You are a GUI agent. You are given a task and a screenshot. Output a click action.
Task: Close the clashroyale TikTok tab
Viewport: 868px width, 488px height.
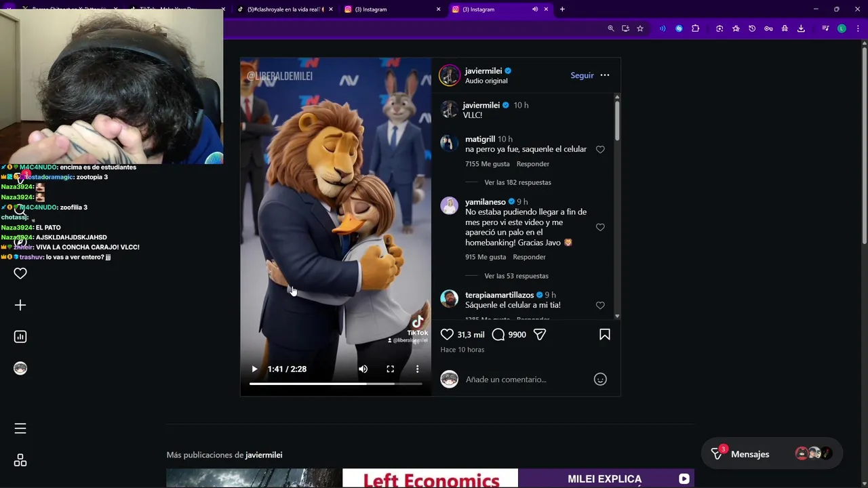pyautogui.click(x=331, y=9)
